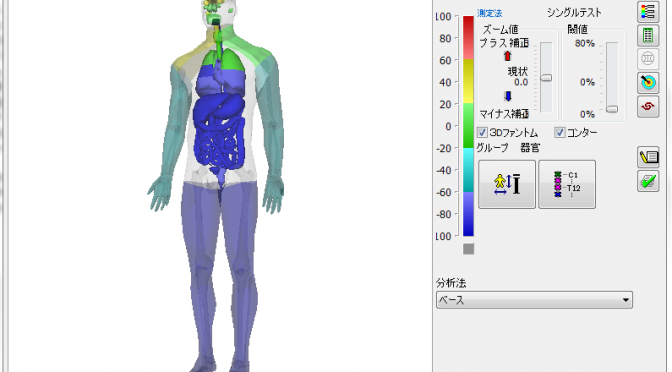Open the green table grid icon
This screenshot has height=372, width=672.
click(648, 35)
